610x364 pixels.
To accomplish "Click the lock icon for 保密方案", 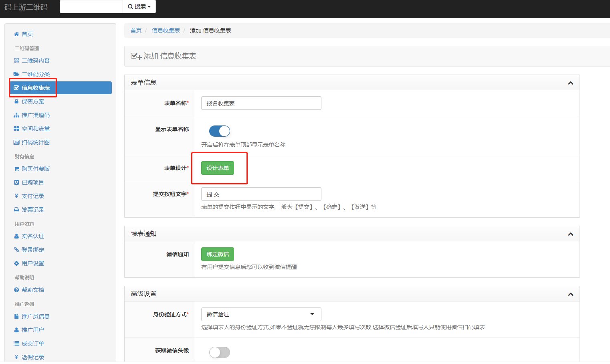I will pos(16,101).
